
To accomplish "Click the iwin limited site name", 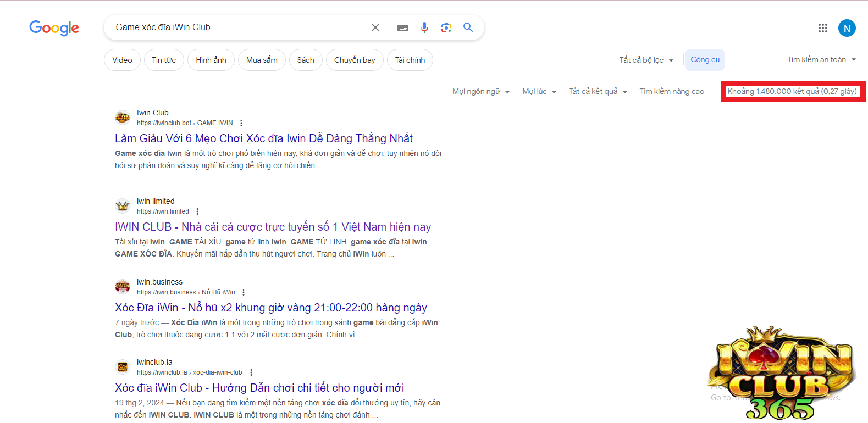I will [156, 201].
